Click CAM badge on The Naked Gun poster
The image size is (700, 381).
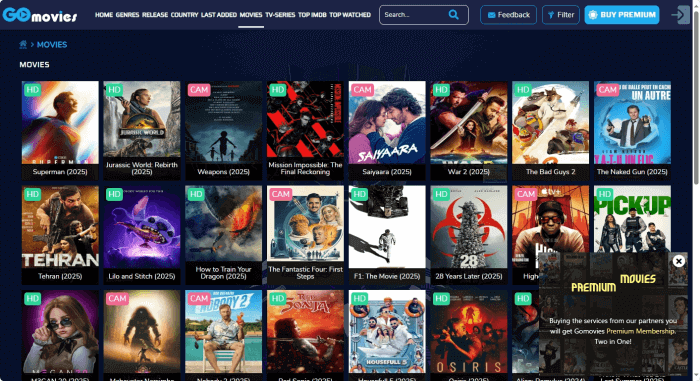click(x=607, y=90)
